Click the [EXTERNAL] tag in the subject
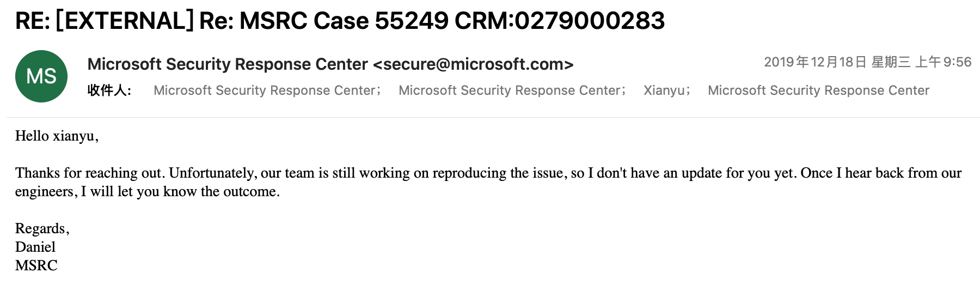980x303 pixels. 125,21
